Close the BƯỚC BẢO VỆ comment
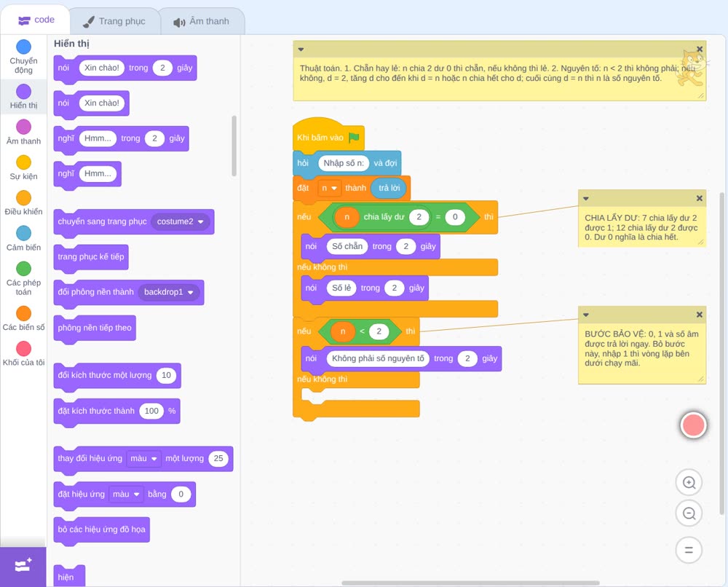Viewport: 728px width, 587px height. [699, 315]
